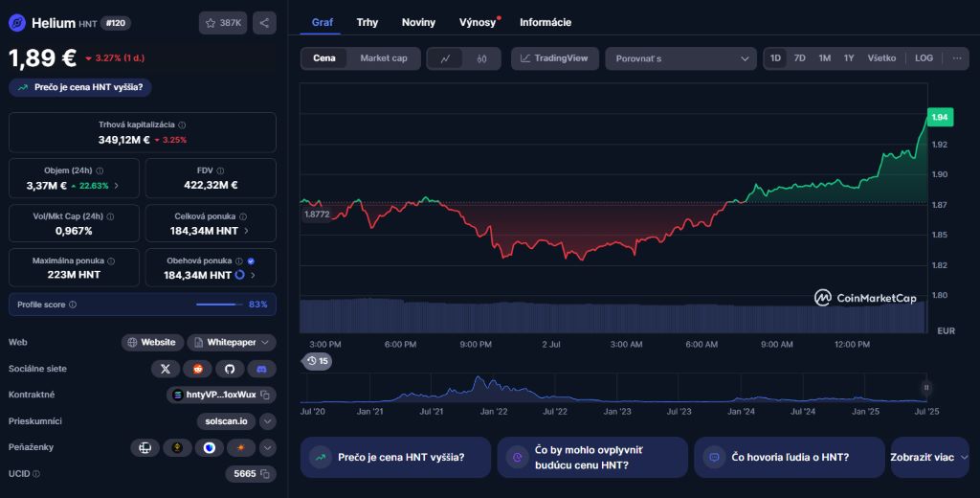Screen dimensions: 980x498
Task: Open the Porovnať s dropdown
Action: (x=681, y=58)
